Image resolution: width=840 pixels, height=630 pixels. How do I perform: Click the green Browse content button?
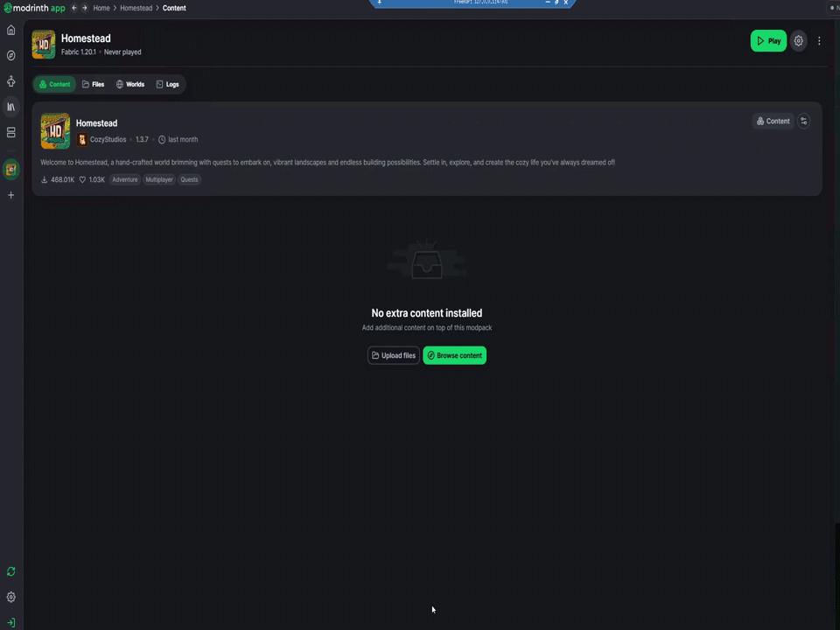pyautogui.click(x=454, y=355)
